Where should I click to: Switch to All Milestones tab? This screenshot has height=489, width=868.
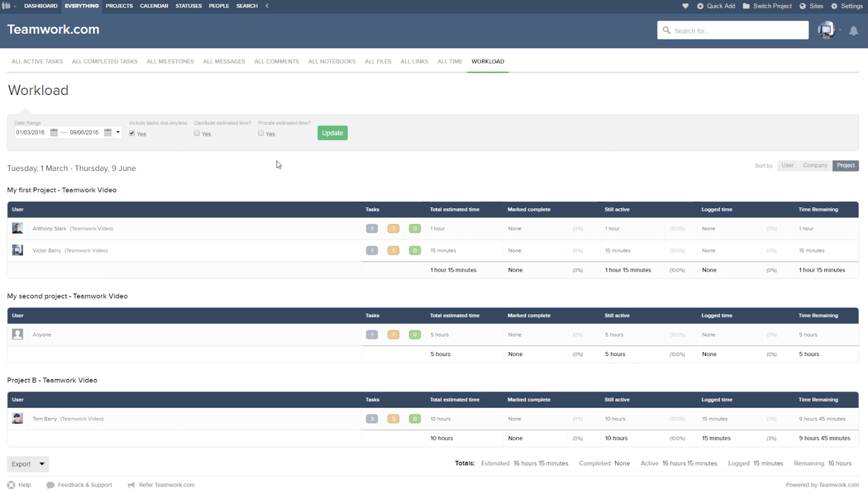[170, 61]
